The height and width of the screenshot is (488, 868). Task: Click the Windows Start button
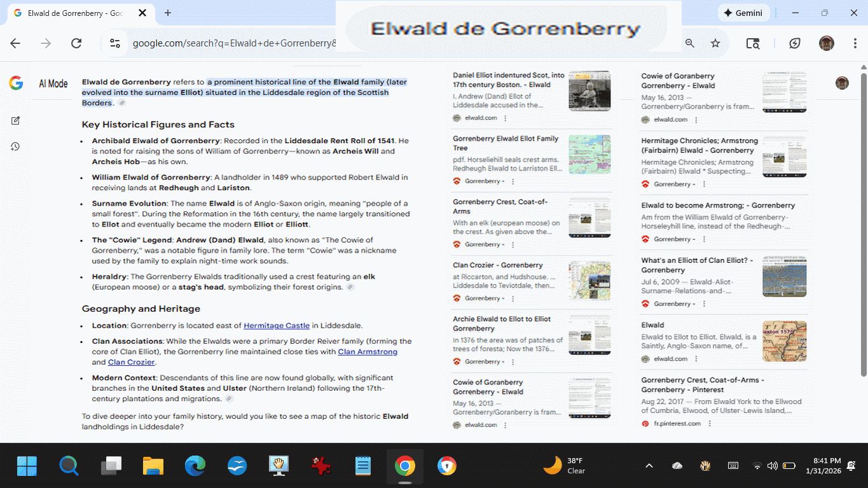point(27,466)
